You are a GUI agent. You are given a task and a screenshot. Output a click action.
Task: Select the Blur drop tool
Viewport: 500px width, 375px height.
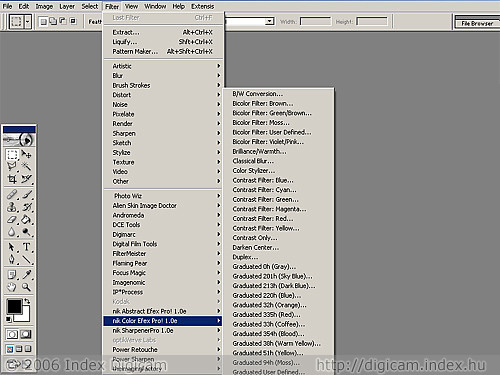coord(12,232)
